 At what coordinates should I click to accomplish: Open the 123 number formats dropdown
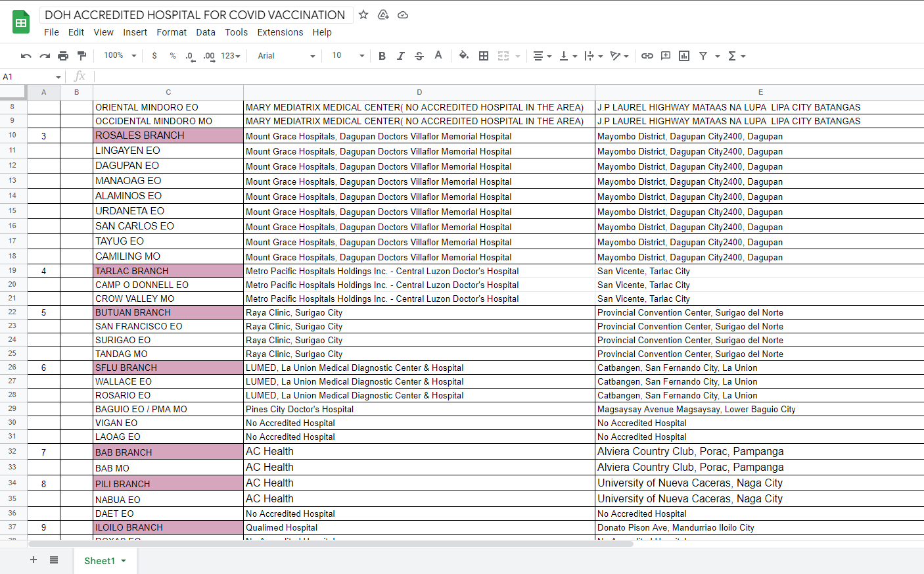231,56
